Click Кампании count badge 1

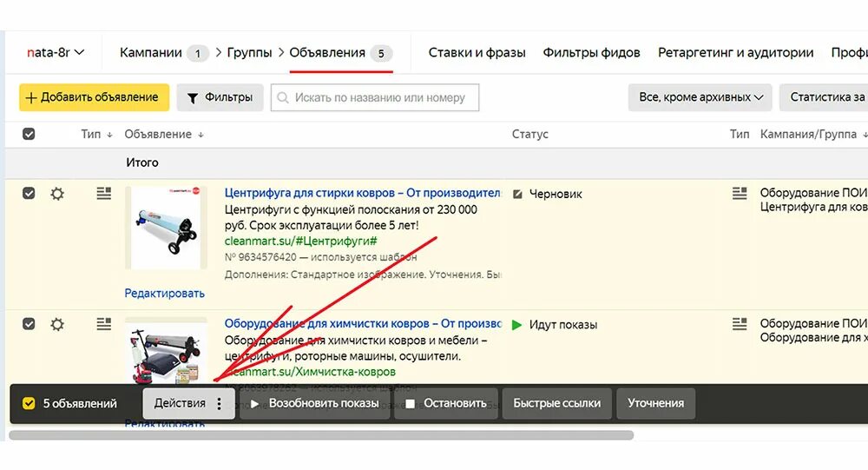pyautogui.click(x=198, y=53)
